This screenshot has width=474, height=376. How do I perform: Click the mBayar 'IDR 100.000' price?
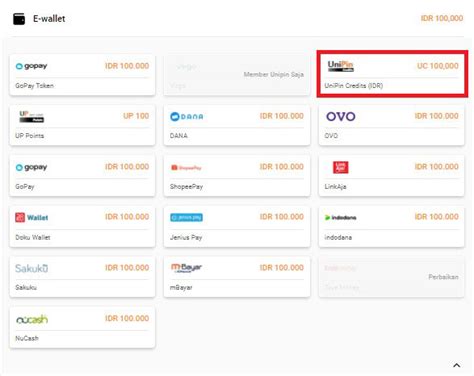click(282, 268)
